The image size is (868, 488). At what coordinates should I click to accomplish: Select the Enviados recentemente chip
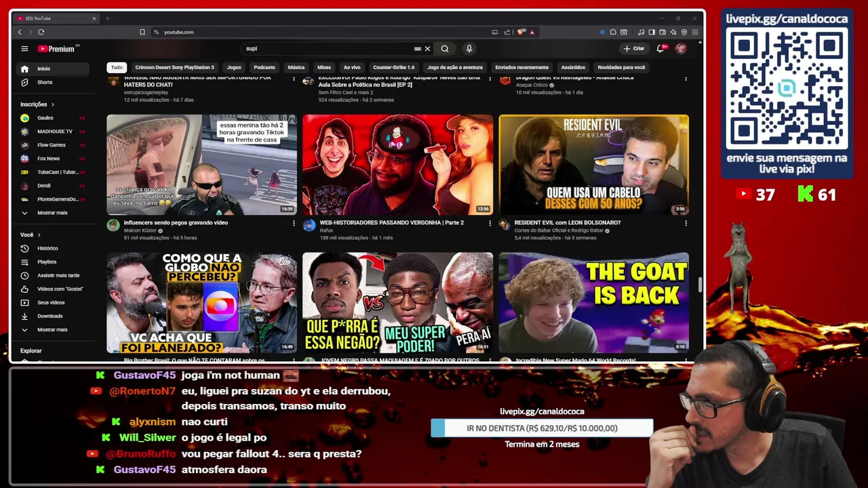coord(521,67)
